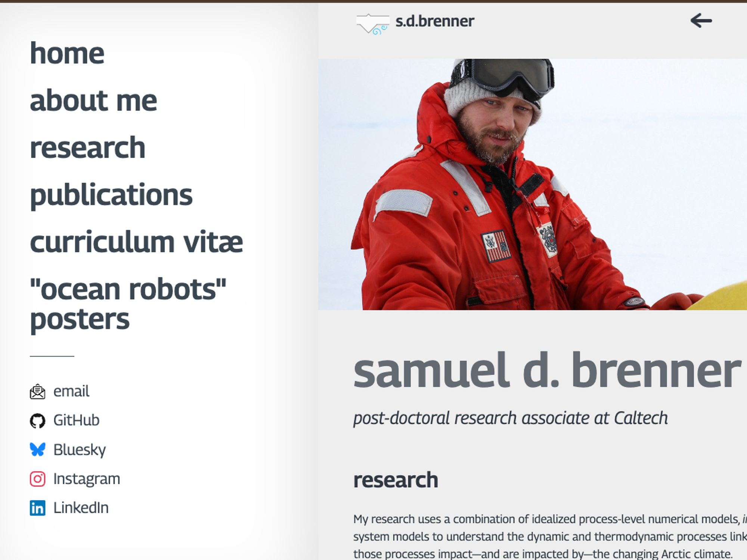The image size is (747, 560).
Task: Click the Bluesky text label link
Action: 81,449
